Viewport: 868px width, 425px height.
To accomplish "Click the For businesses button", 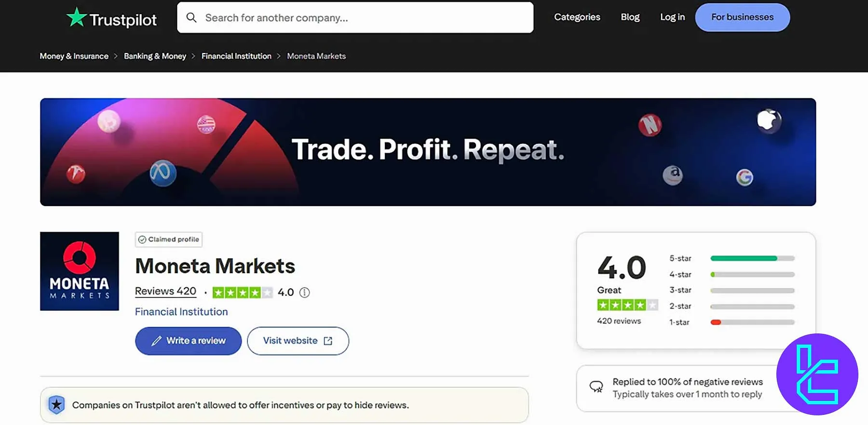I will click(x=742, y=17).
